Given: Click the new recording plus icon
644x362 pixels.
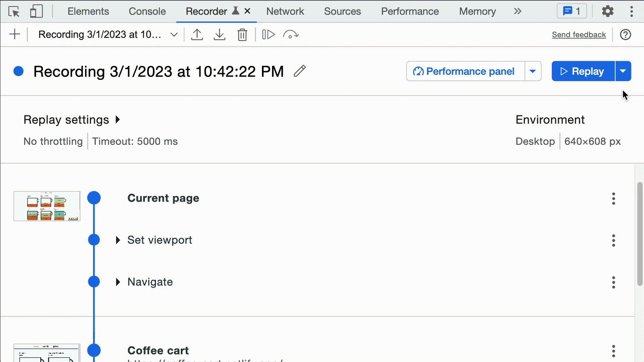Looking at the screenshot, I should coord(15,35).
